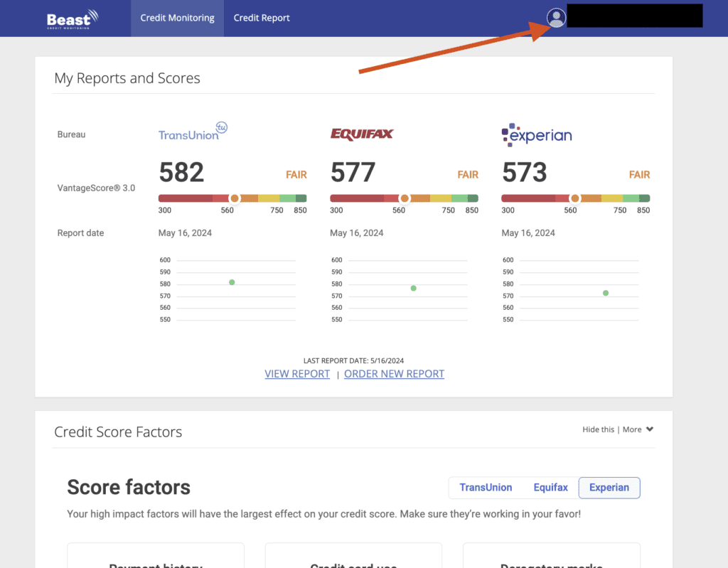Switch score factors to TransUnion

point(486,488)
